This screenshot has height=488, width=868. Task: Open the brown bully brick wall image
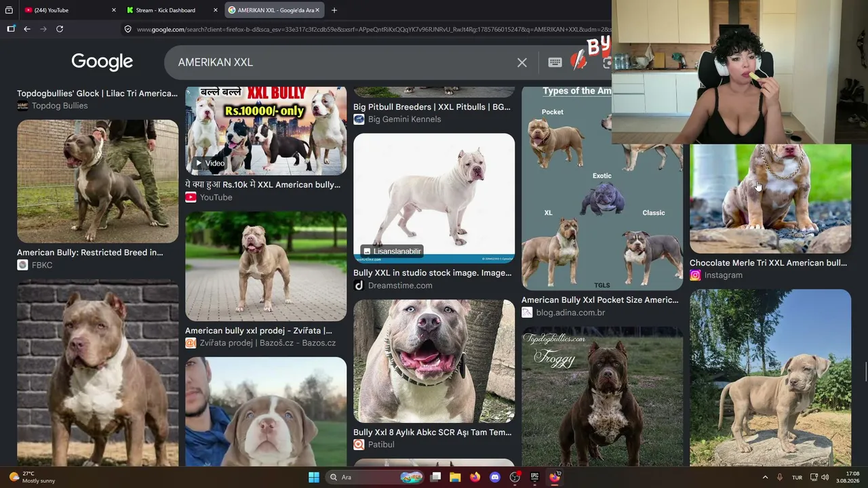click(x=98, y=373)
